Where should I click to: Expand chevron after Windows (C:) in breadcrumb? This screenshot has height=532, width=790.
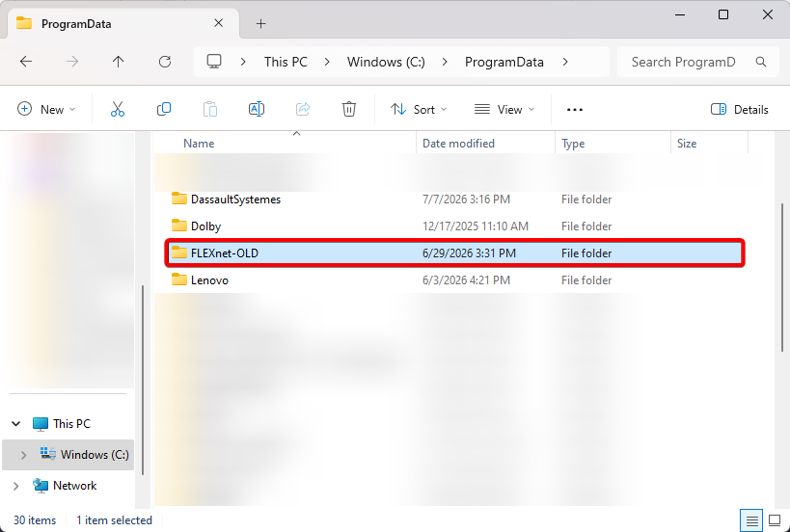point(445,62)
